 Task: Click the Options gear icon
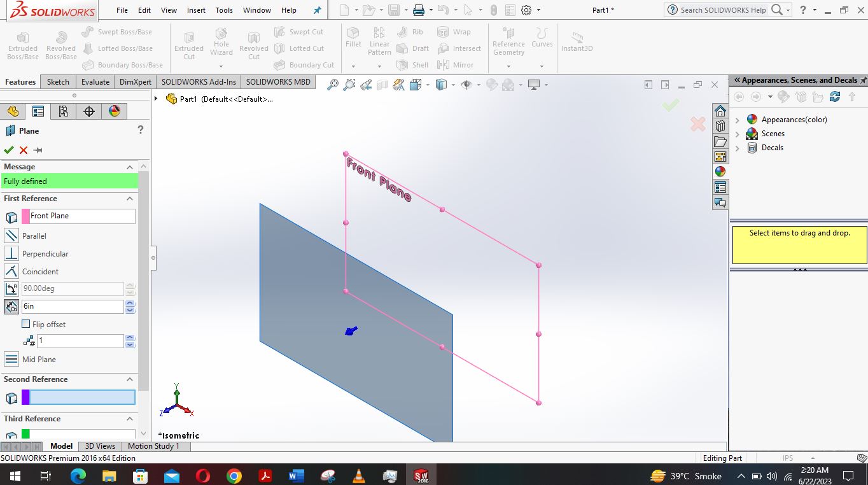tap(526, 10)
